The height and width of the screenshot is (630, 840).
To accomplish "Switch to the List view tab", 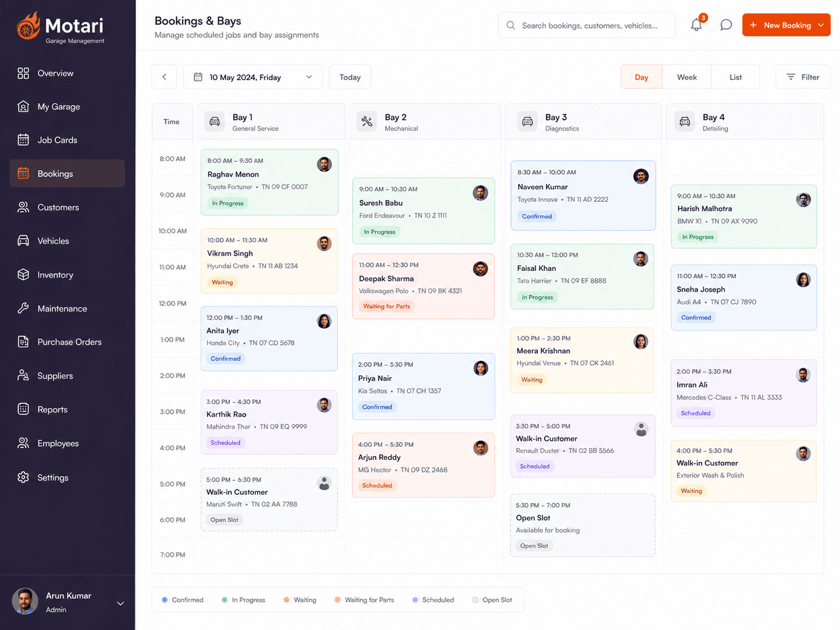I will (736, 77).
